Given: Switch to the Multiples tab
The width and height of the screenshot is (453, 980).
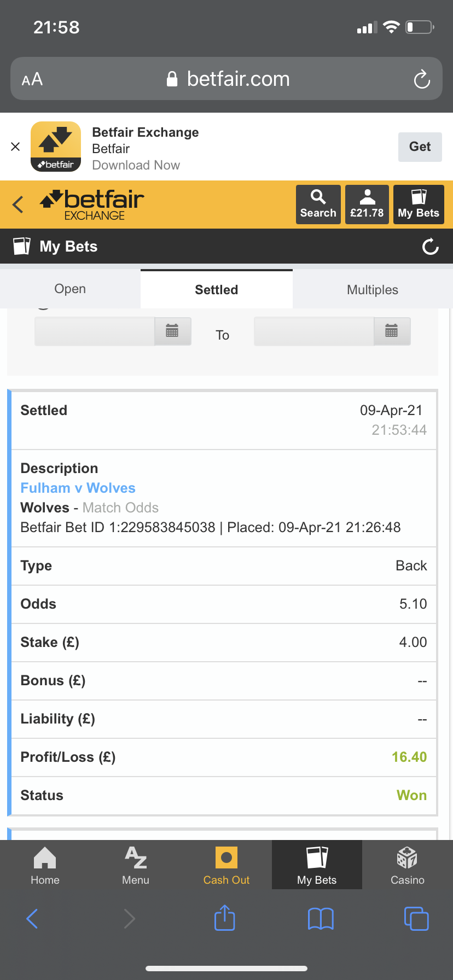Looking at the screenshot, I should (373, 289).
